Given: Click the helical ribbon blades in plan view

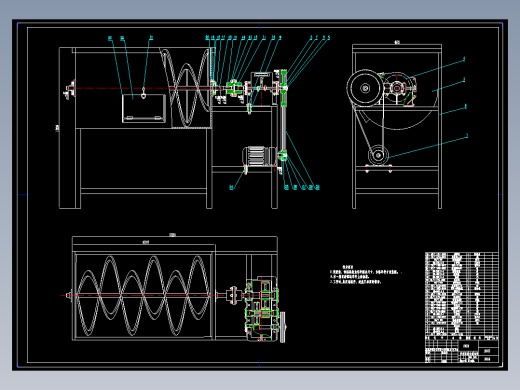Looking at the screenshot, I should [x=142, y=296].
